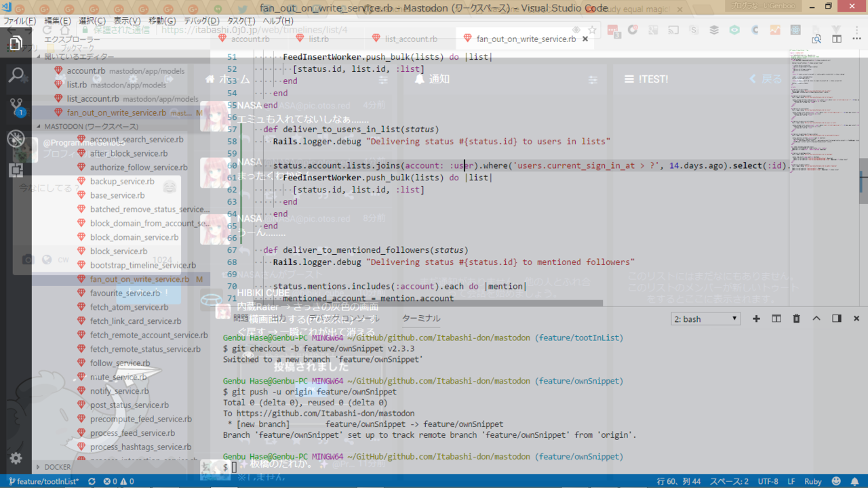Open the Source Control view with badge
Viewport: 868px width, 488px height.
coord(16,106)
